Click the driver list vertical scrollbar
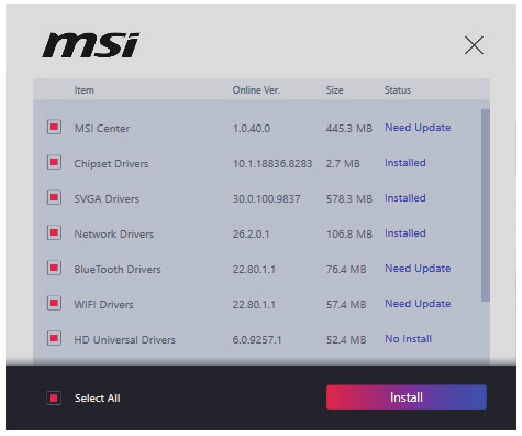522x436 pixels. [x=485, y=205]
